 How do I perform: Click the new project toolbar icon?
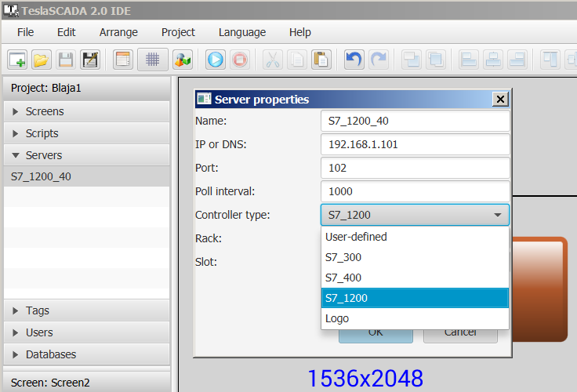[x=17, y=60]
